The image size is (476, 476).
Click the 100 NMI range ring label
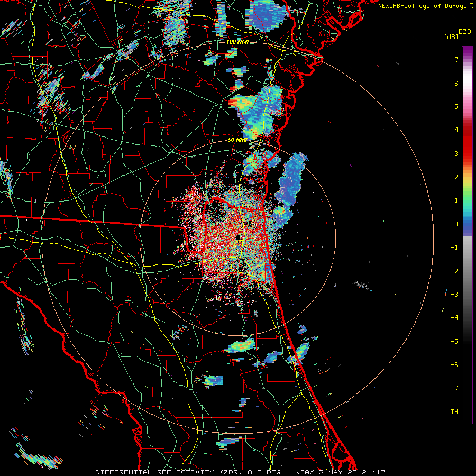[x=237, y=42]
